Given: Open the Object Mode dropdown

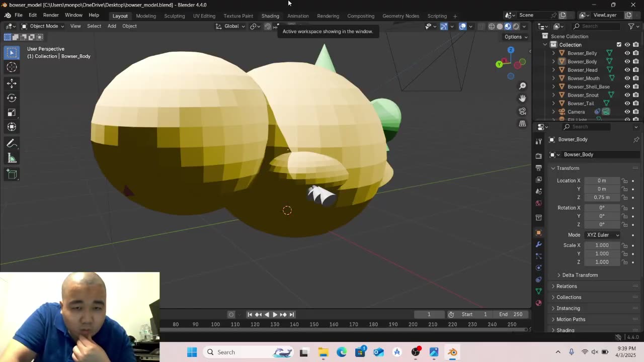Looking at the screenshot, I should click(43, 26).
